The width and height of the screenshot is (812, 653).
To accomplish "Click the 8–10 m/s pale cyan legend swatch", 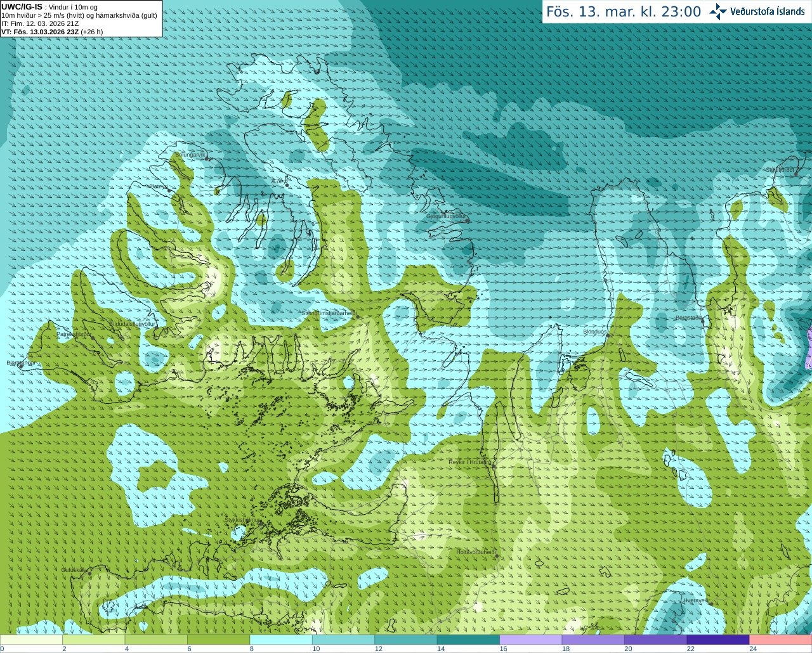I will [x=281, y=640].
